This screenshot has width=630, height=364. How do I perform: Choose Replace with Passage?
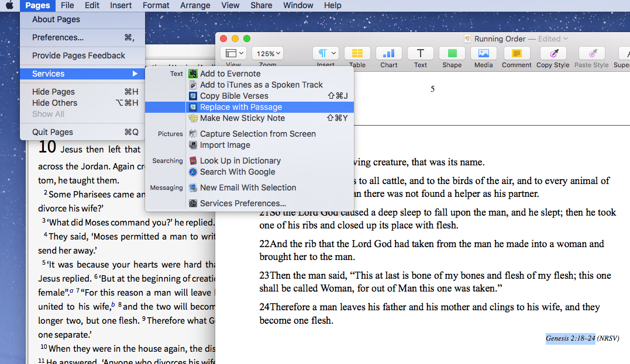pos(250,107)
